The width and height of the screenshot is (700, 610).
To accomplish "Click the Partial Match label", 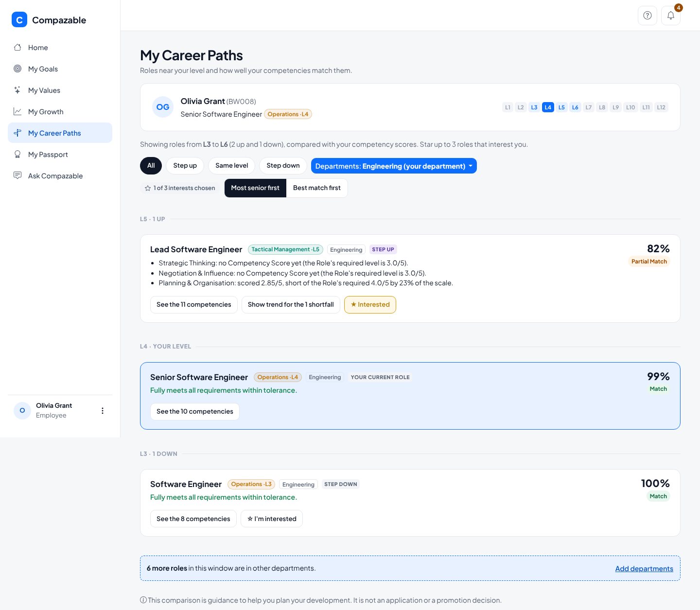I will [649, 261].
